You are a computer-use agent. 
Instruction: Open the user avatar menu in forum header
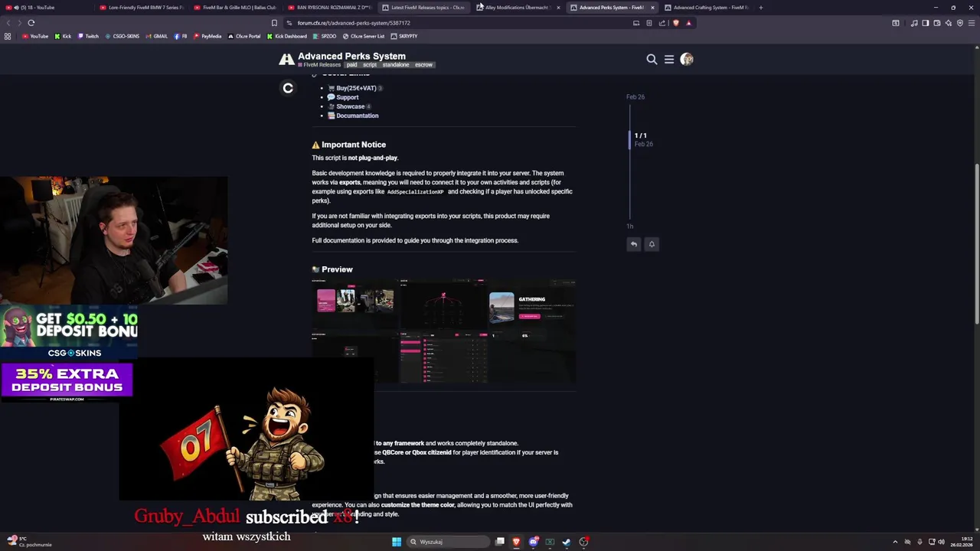pos(687,59)
